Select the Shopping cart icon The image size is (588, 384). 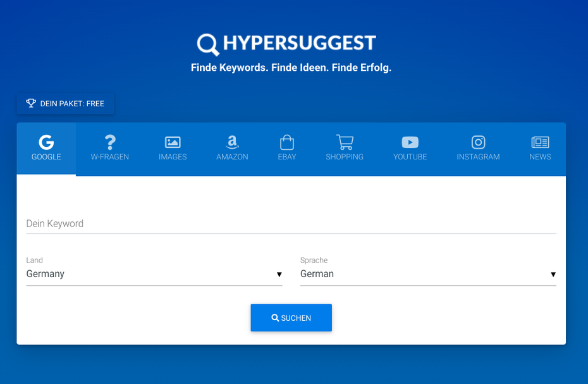click(345, 142)
